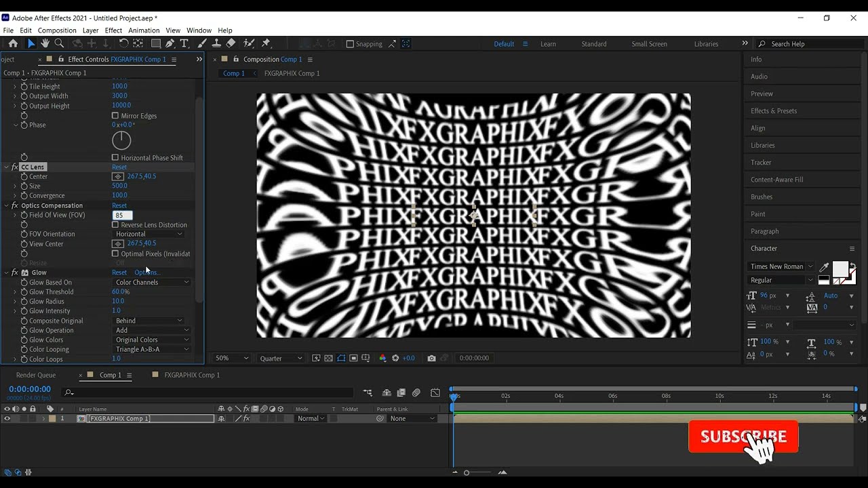This screenshot has height=488, width=868.
Task: Click the Center point crosshair in CC Lens
Action: [x=118, y=176]
